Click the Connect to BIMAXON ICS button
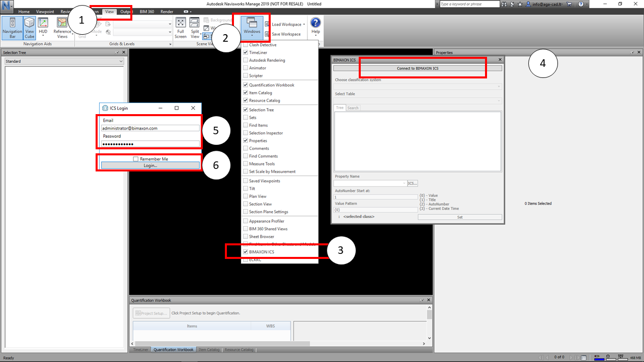 point(418,68)
